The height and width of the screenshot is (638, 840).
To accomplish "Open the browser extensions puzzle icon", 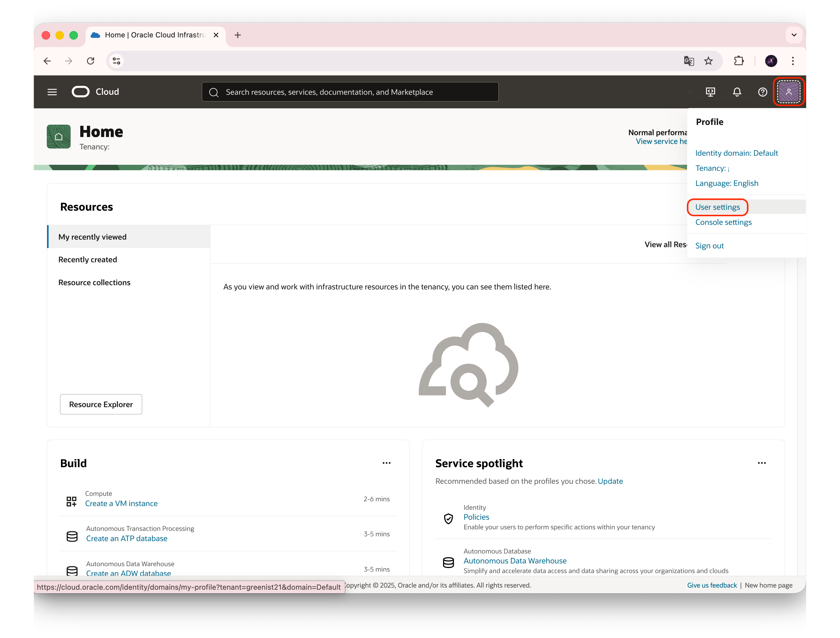I will pos(739,61).
